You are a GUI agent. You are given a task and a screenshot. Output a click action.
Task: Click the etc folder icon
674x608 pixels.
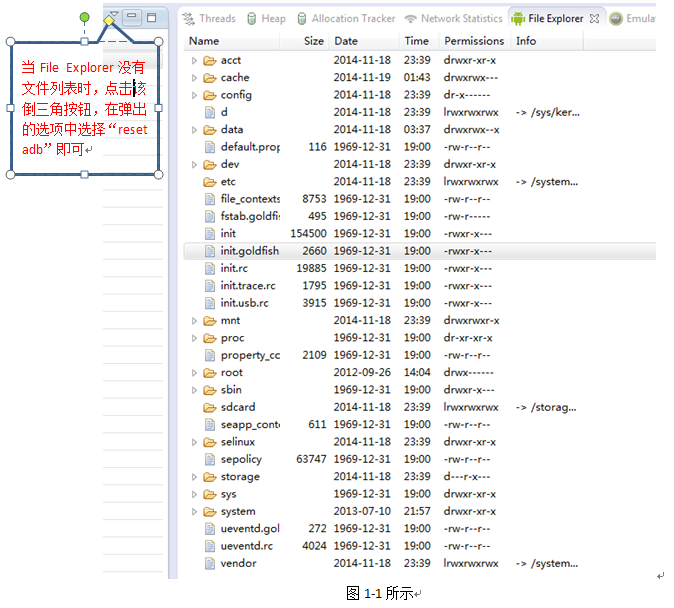[209, 182]
